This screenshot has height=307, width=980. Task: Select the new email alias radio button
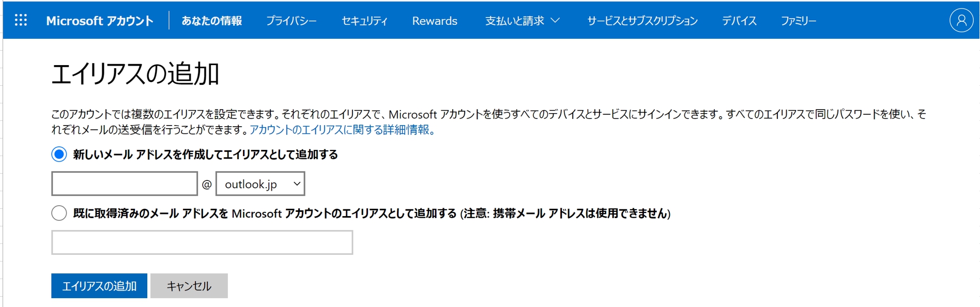click(x=59, y=154)
